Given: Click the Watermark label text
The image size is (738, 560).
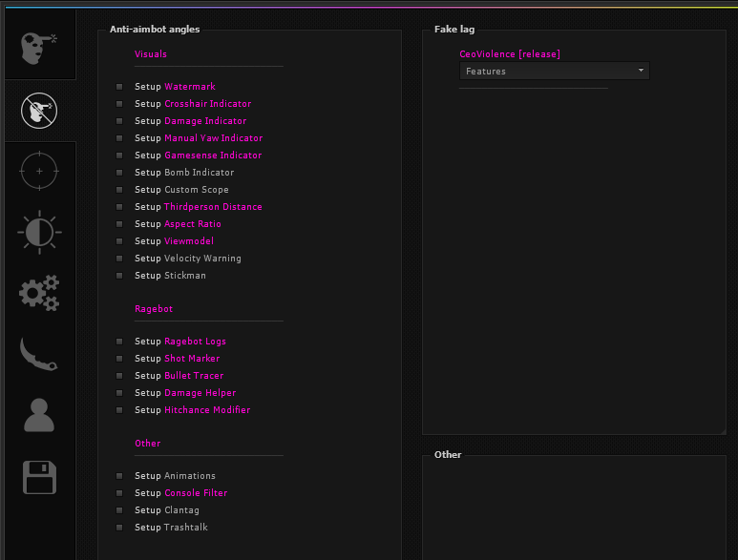Looking at the screenshot, I should (190, 87).
